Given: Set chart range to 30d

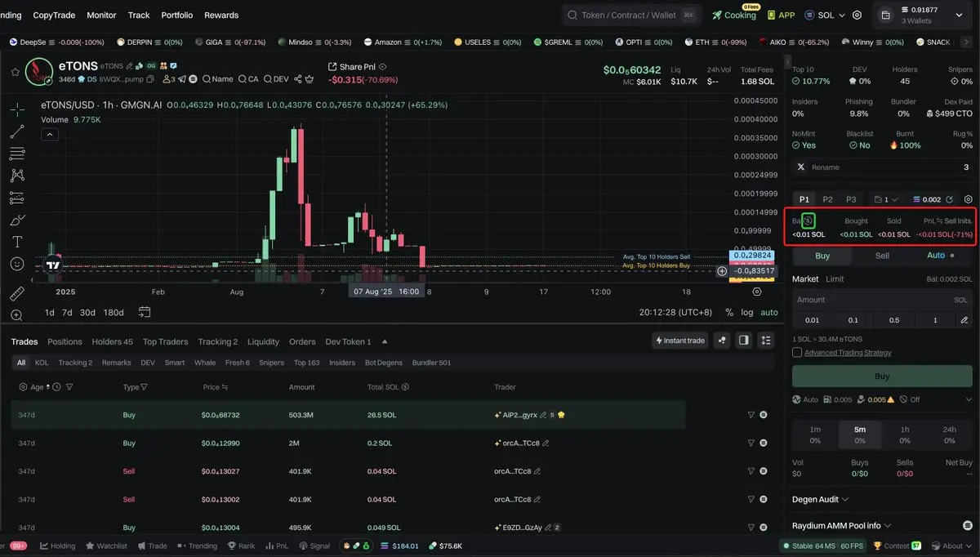Looking at the screenshot, I should tap(87, 312).
